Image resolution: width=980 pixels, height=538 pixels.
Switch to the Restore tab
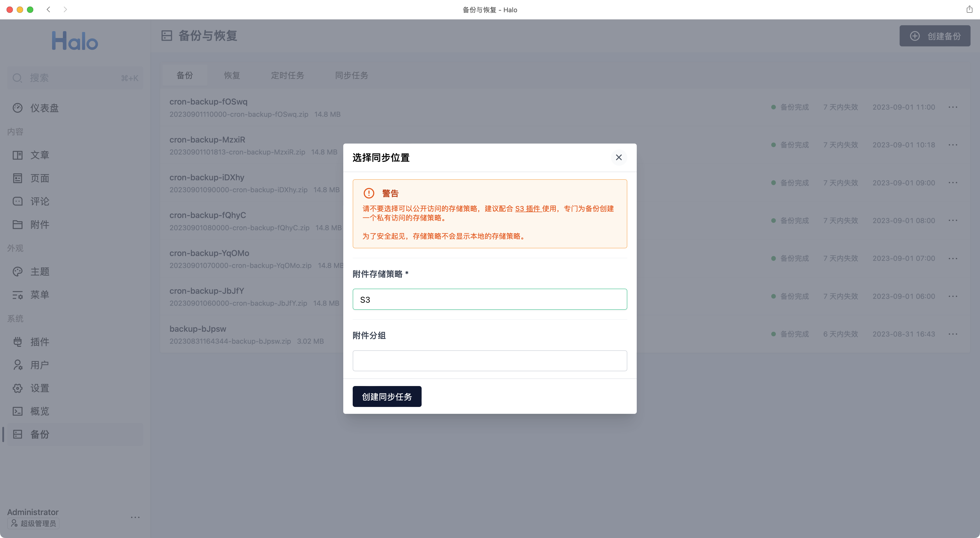[232, 75]
